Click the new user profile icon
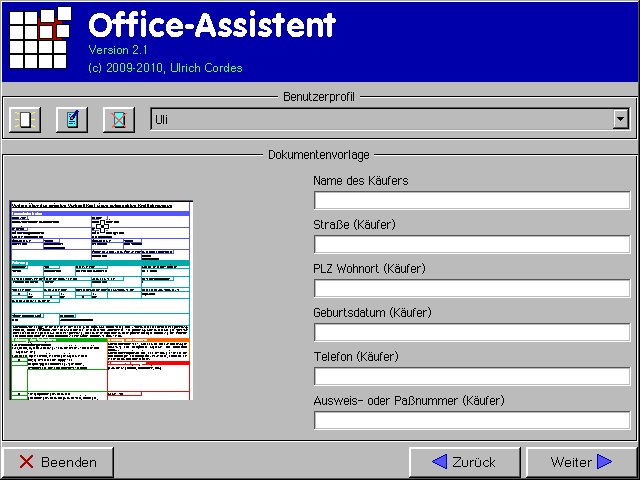This screenshot has width=640, height=480. pos(25,120)
